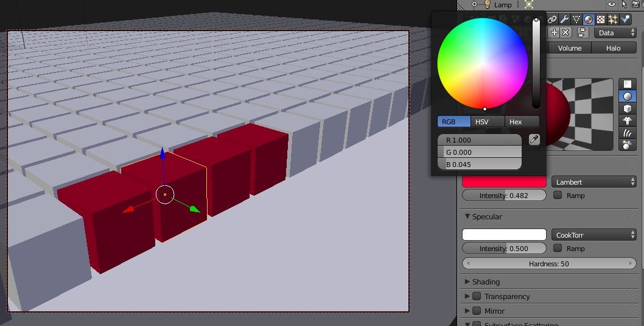Click the Hardness 50 field
Image resolution: width=644 pixels, height=326 pixels.
click(x=549, y=263)
